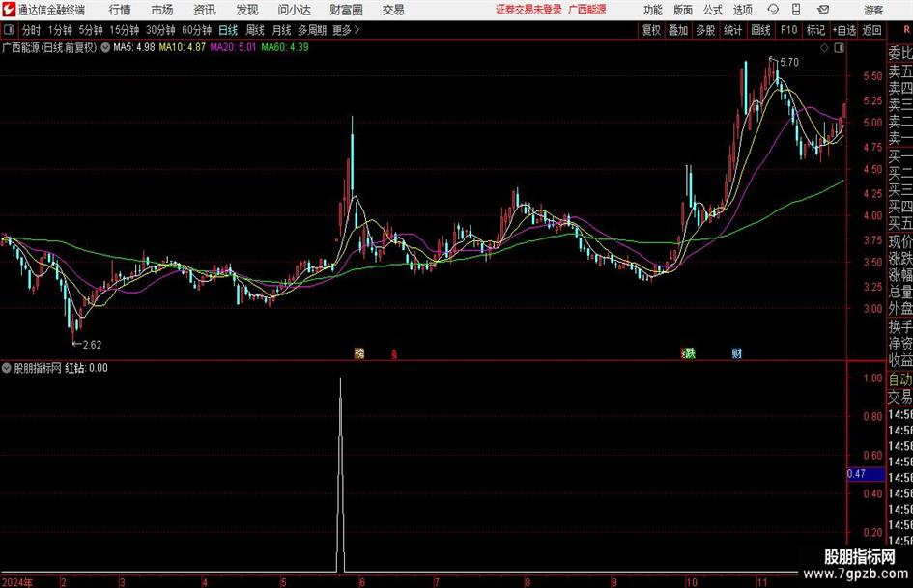Click the blue 财 marker icon
The width and height of the screenshot is (913, 588).
coord(737,353)
